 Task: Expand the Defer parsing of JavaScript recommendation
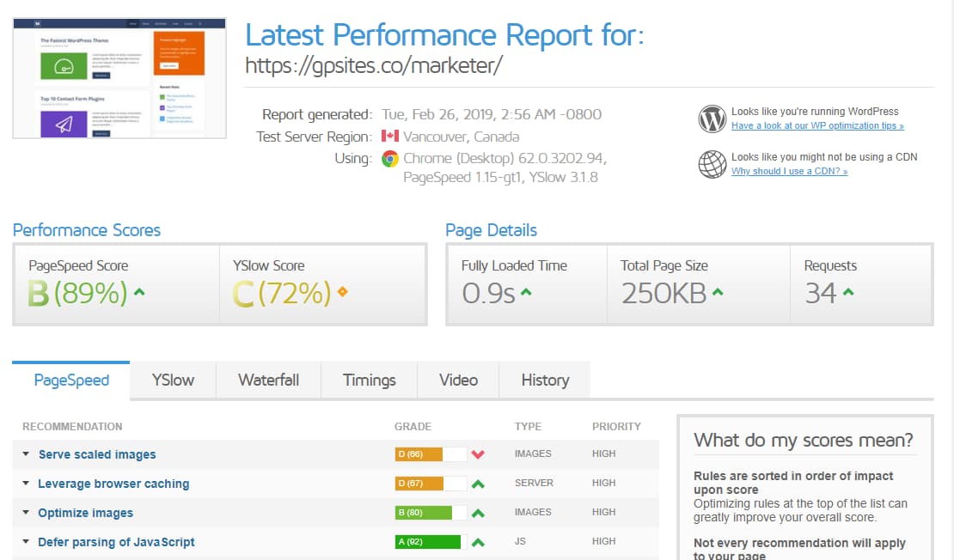116,542
